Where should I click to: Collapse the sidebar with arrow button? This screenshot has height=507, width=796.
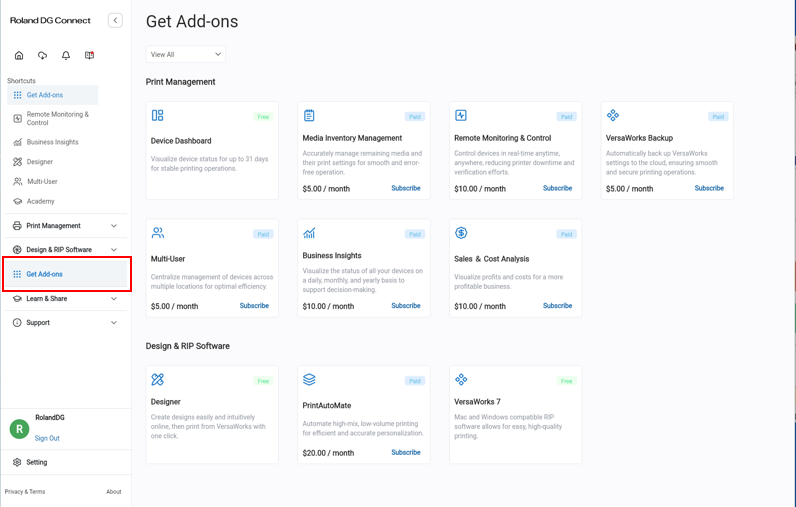coord(115,20)
